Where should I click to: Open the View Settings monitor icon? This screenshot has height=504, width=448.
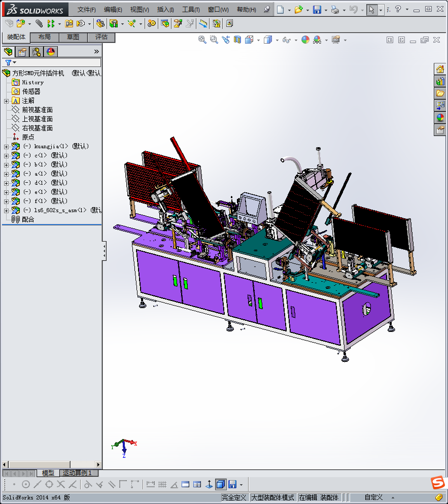click(336, 40)
